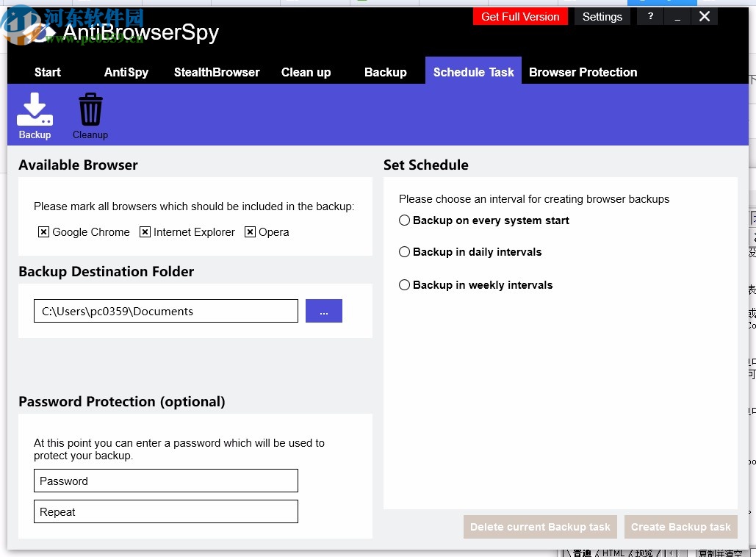The image size is (756, 557).
Task: Click the Password input field
Action: 165,481
